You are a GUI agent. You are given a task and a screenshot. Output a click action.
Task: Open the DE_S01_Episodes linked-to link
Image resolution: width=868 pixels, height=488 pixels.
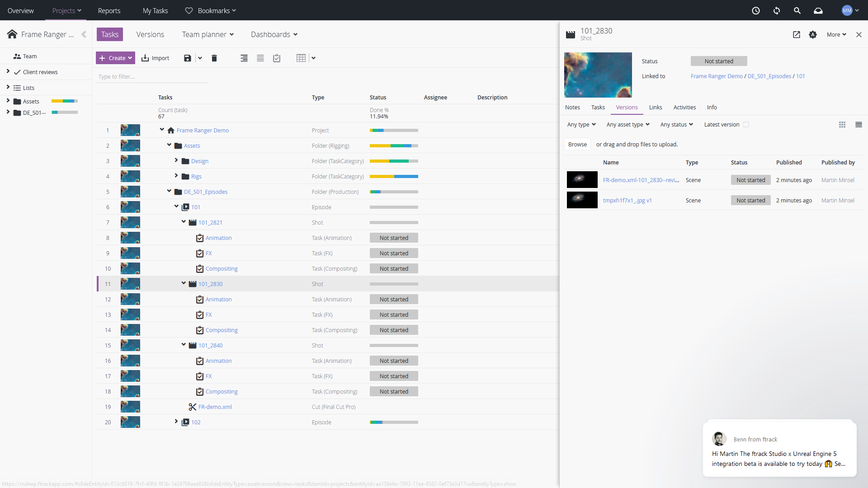click(x=769, y=76)
